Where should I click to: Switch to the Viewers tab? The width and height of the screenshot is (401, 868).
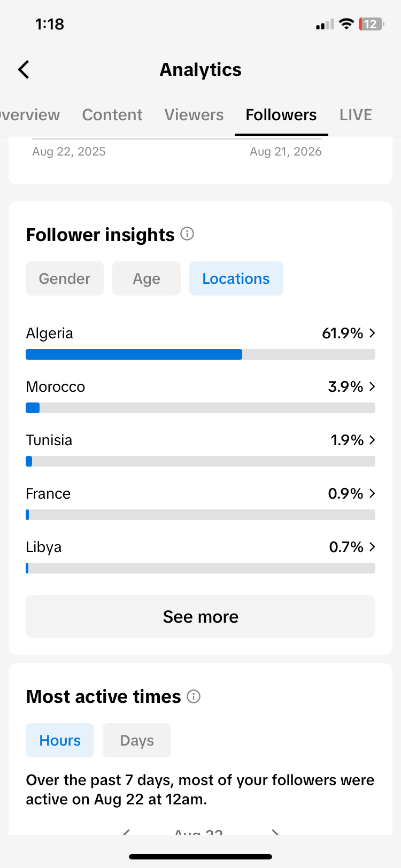pos(194,115)
